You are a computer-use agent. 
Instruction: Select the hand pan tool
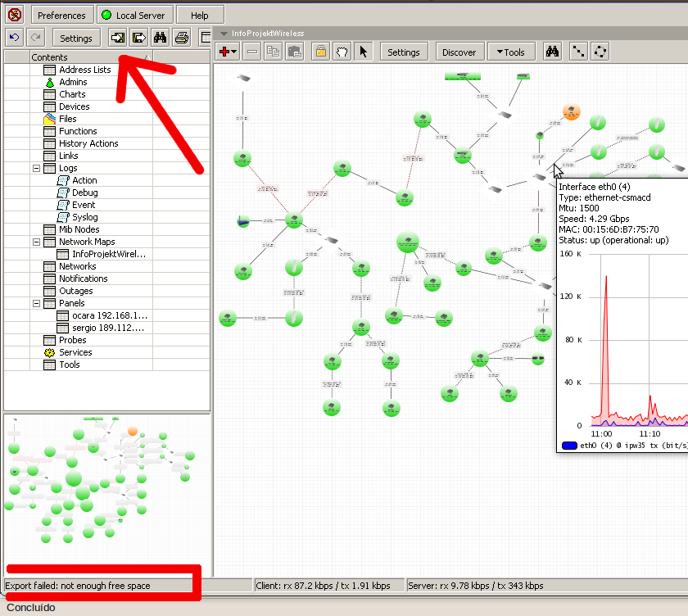(x=342, y=52)
